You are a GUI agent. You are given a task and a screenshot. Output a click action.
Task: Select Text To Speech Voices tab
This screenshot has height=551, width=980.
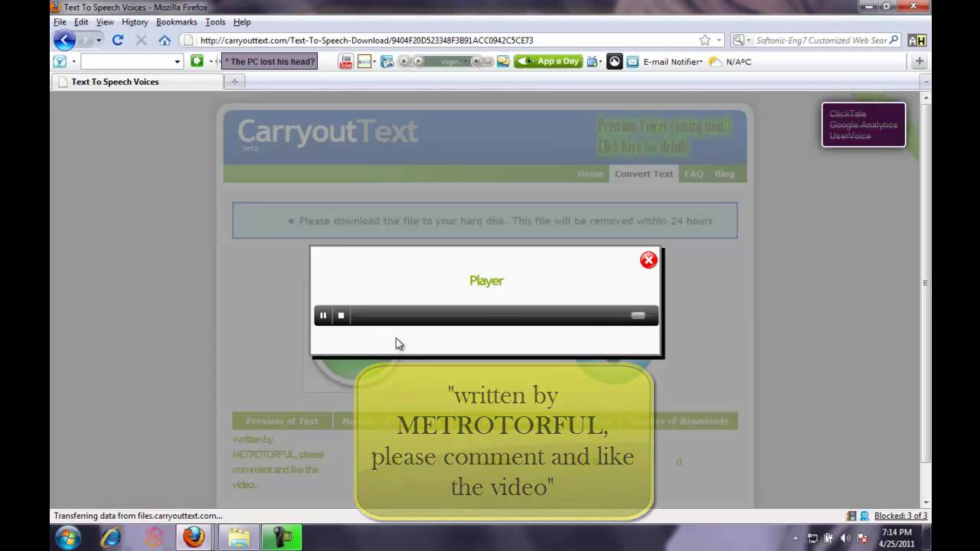[x=138, y=82]
